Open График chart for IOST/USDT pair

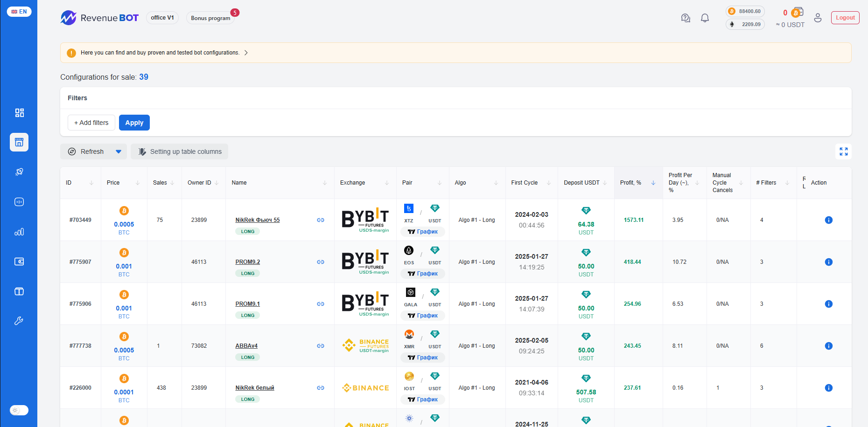click(423, 399)
